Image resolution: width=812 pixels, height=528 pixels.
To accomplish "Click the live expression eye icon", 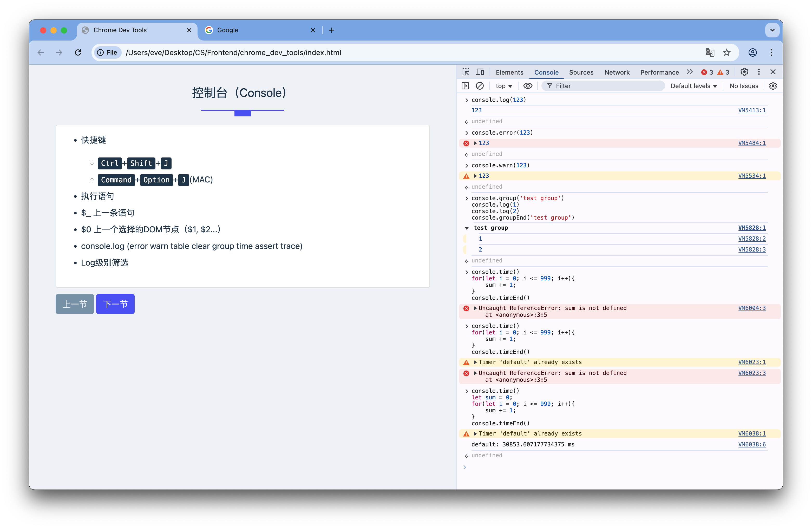I will point(527,86).
